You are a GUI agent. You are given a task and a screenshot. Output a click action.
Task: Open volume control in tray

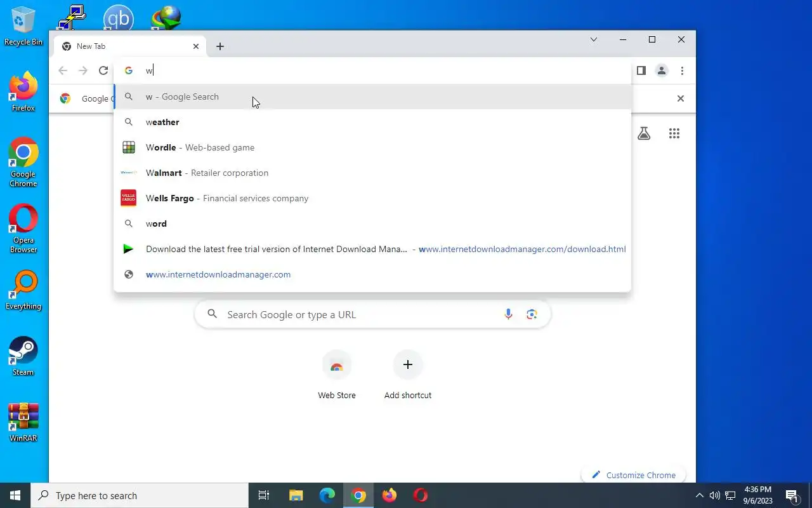point(715,495)
